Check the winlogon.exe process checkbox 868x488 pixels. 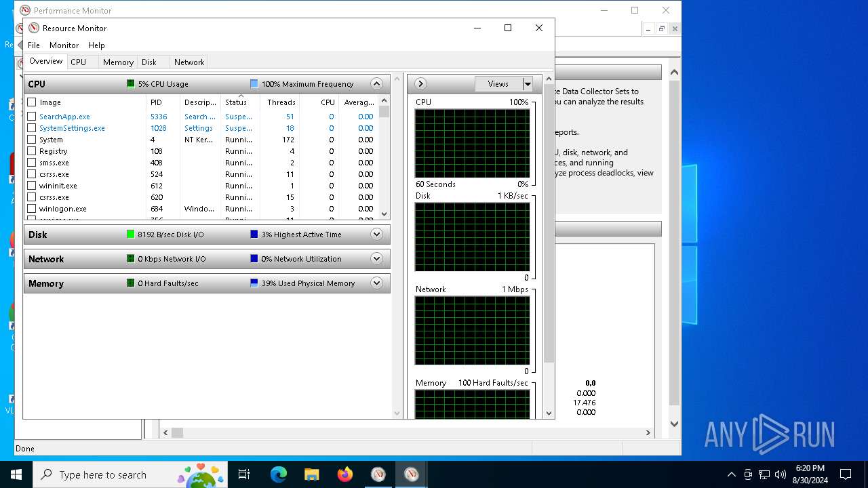click(31, 209)
